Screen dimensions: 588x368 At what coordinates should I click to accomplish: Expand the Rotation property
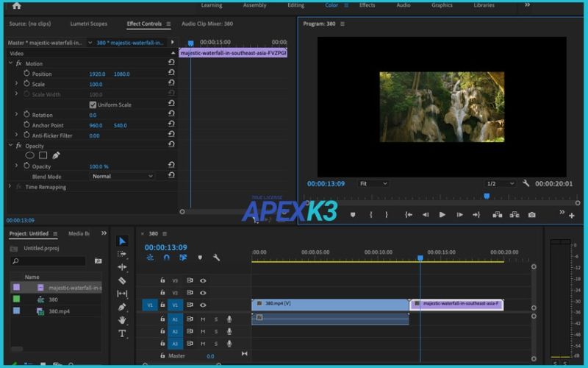(x=16, y=115)
